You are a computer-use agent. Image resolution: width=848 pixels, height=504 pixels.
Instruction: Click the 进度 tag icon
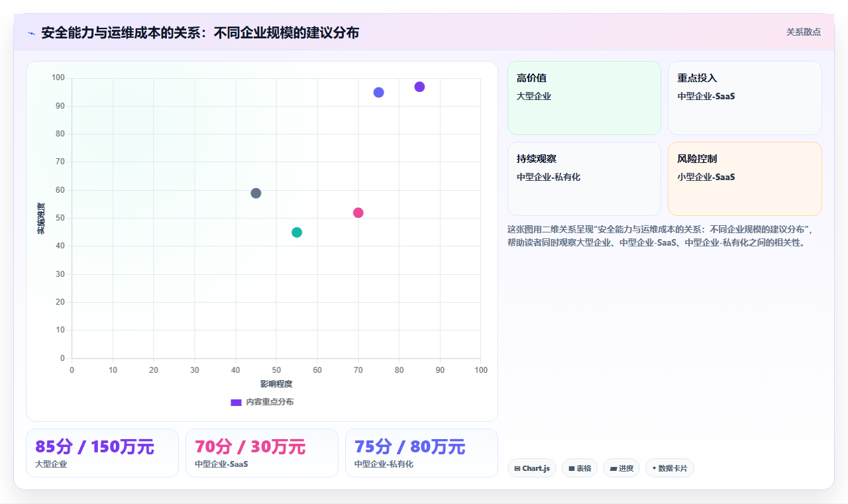[613, 468]
